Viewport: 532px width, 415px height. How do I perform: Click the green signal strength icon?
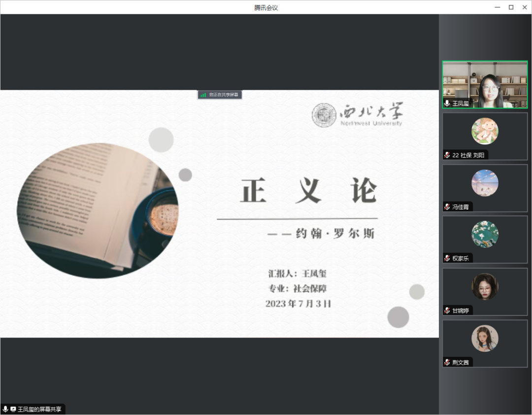(x=203, y=95)
